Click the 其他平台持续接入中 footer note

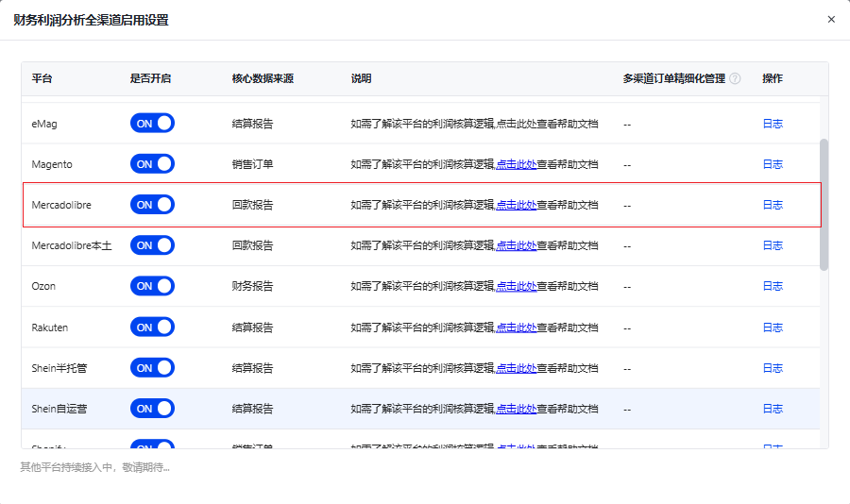pos(94,467)
